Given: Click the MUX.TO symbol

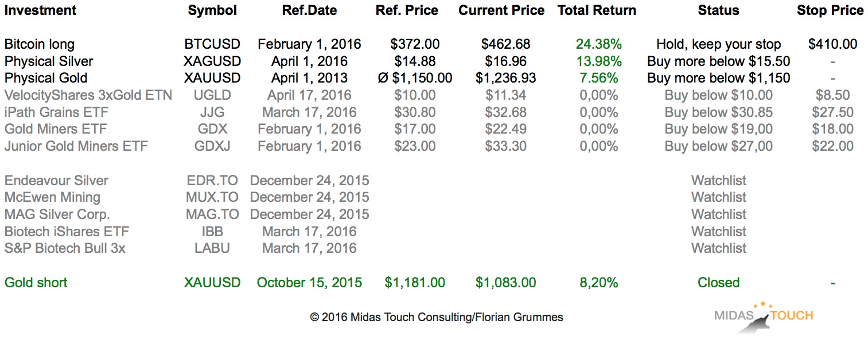Looking at the screenshot, I should 212,197.
